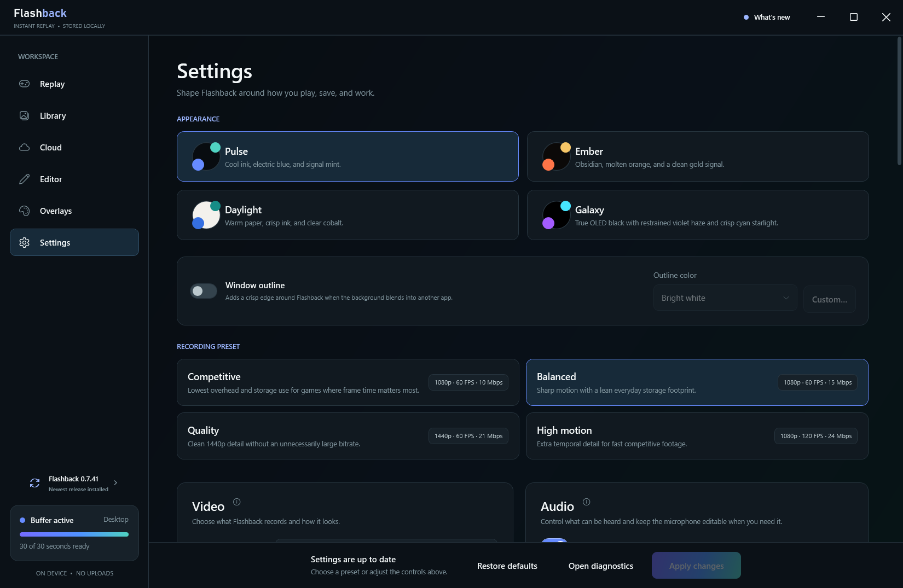Maximize the Flashback window

[853, 17]
